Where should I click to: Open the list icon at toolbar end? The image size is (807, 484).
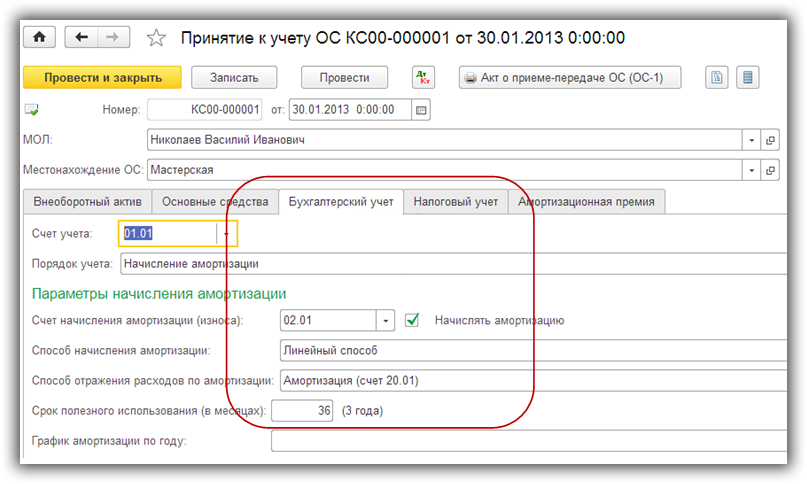click(748, 78)
